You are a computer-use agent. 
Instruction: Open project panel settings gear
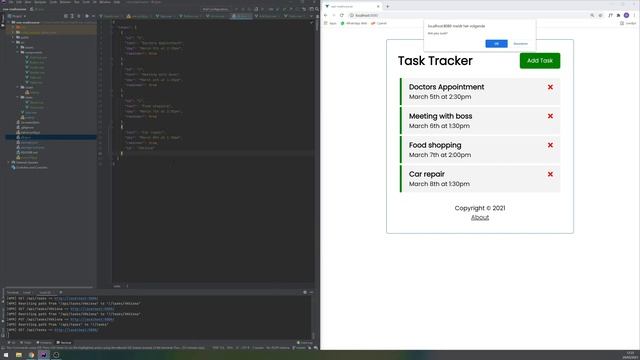click(87, 16)
